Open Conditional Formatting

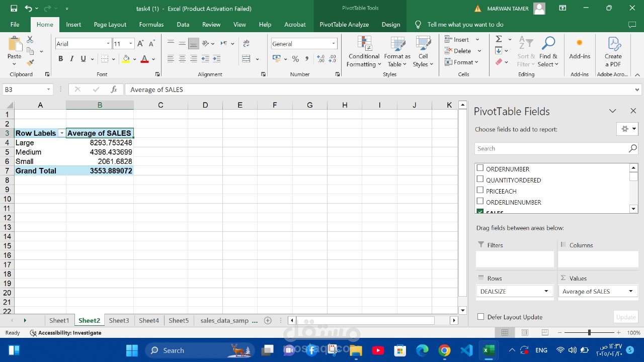[364, 52]
